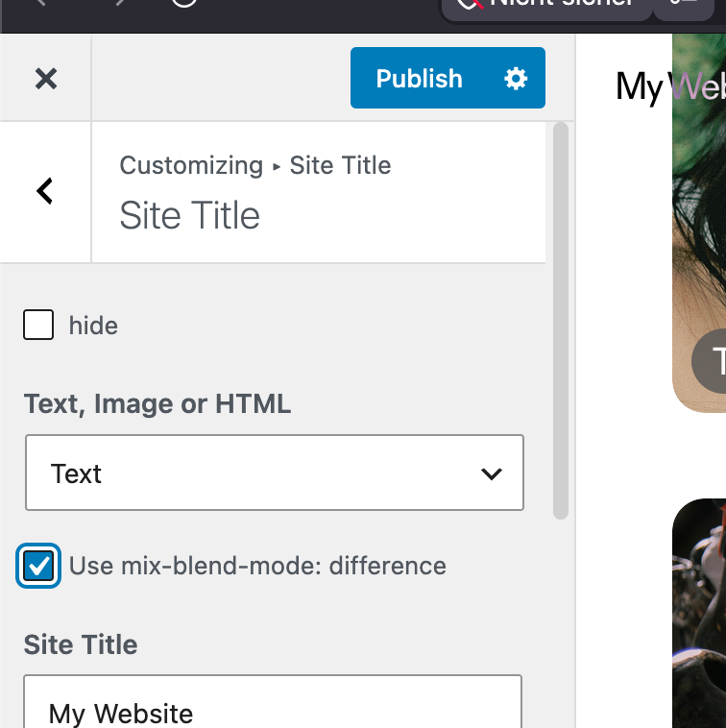Enable the hide checkbox
726x728 pixels.
pyautogui.click(x=38, y=325)
